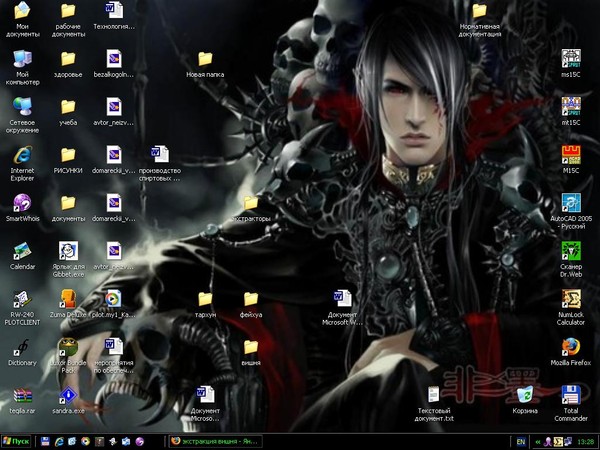This screenshot has height=450, width=600.
Task: Open the Технология Word document
Action: point(114,15)
